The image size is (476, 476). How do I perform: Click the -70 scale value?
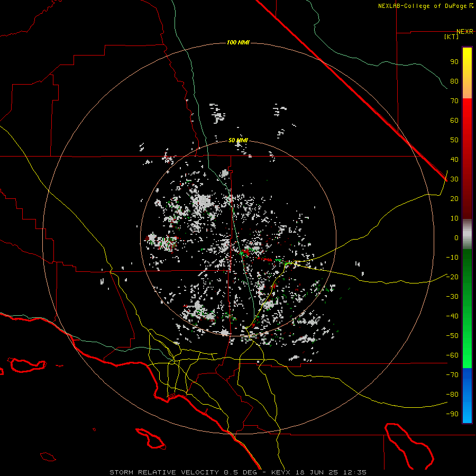pyautogui.click(x=452, y=375)
